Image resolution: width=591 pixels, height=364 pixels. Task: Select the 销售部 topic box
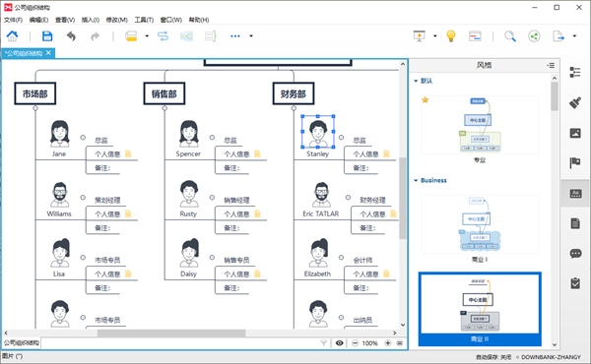tap(164, 93)
